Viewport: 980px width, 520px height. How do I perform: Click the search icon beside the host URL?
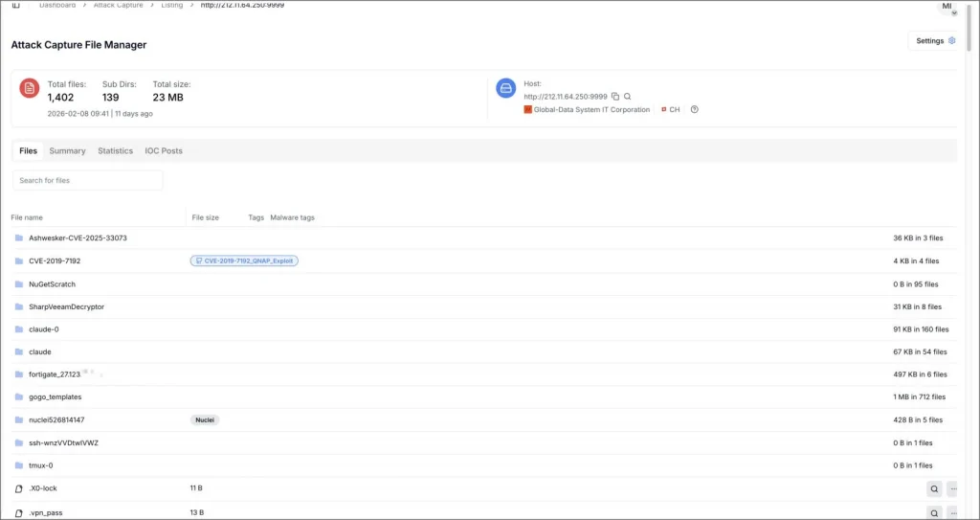click(x=628, y=97)
